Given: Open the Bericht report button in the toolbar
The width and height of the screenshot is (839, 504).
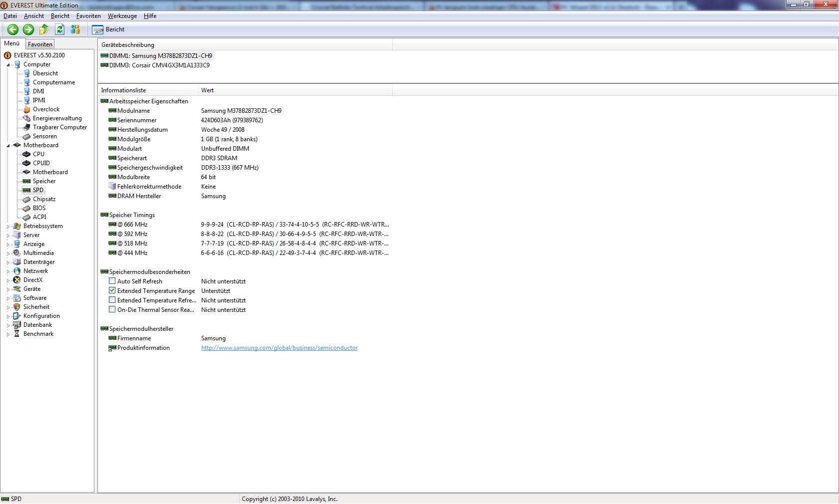Looking at the screenshot, I should pos(108,29).
